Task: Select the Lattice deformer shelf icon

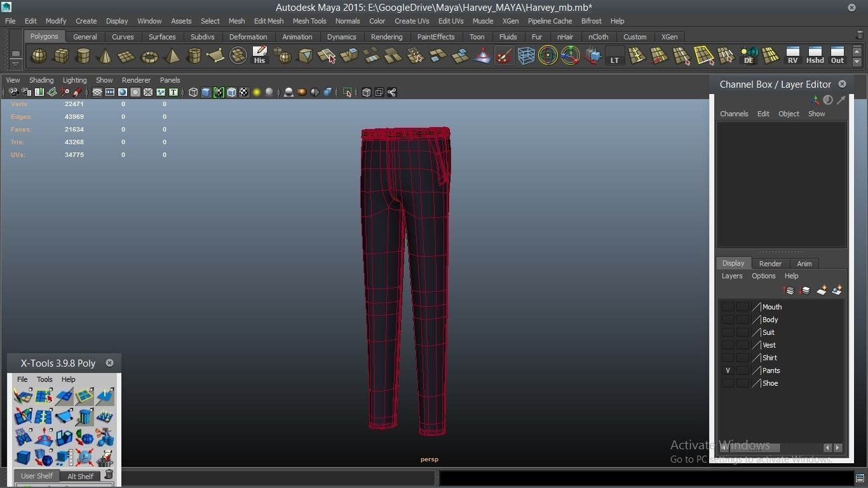Action: point(526,56)
